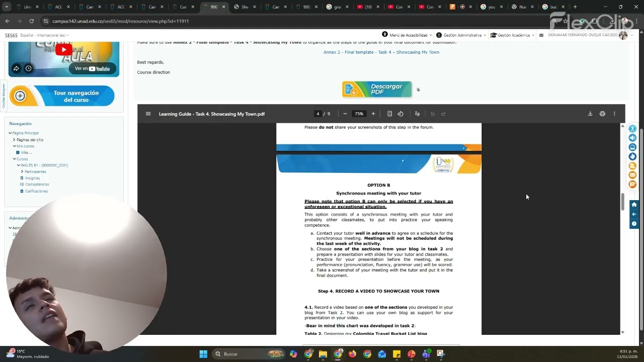This screenshot has width=644, height=362.
Task: Go back in browser history
Action: [7, 21]
